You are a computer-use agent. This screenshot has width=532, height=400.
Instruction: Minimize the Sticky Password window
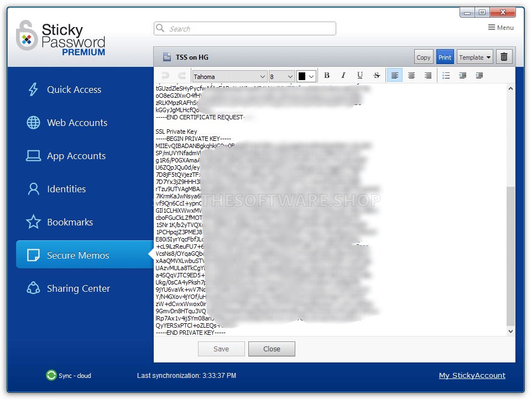pos(467,13)
